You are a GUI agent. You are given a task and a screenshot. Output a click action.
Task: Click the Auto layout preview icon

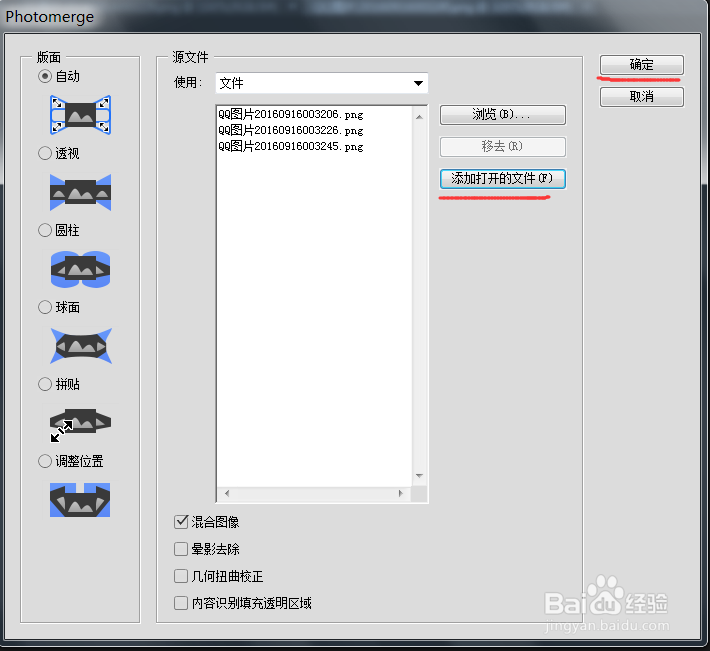pos(81,115)
